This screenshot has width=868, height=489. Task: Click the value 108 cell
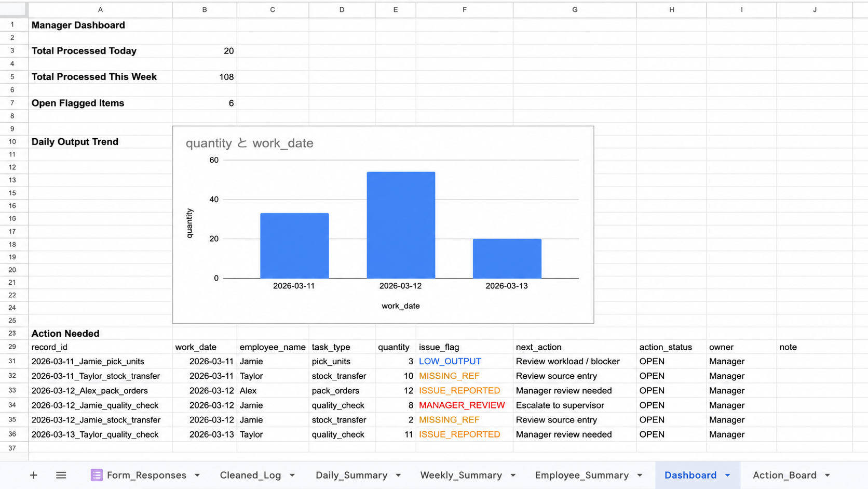[x=205, y=77]
